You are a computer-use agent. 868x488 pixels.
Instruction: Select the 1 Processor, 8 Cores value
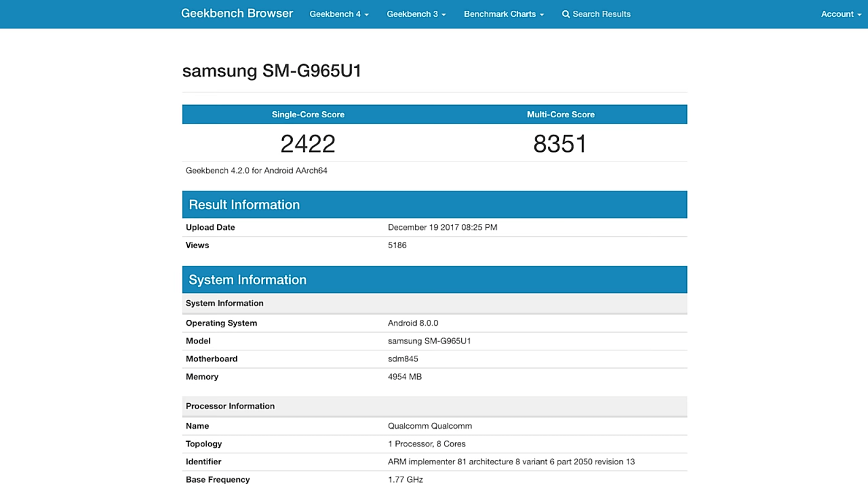(426, 444)
